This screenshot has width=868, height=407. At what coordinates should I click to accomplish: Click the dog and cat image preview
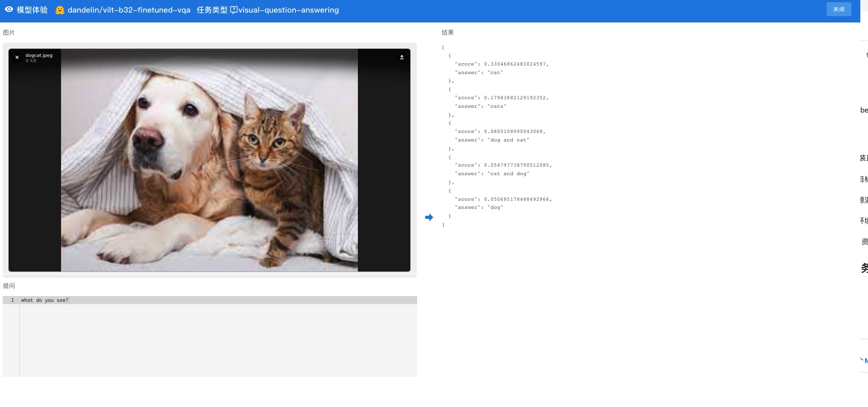tap(209, 160)
